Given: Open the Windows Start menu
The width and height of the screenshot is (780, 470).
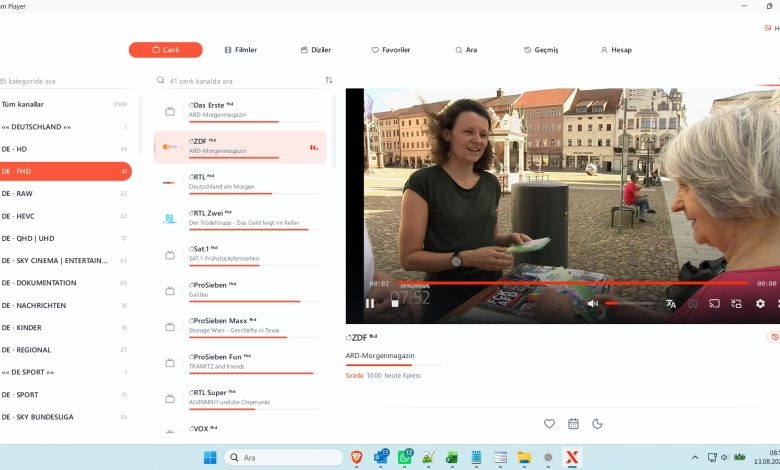Looking at the screenshot, I should [x=210, y=457].
